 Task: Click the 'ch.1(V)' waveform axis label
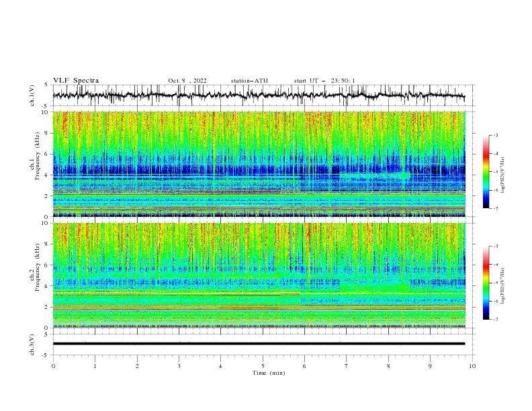pyautogui.click(x=32, y=95)
